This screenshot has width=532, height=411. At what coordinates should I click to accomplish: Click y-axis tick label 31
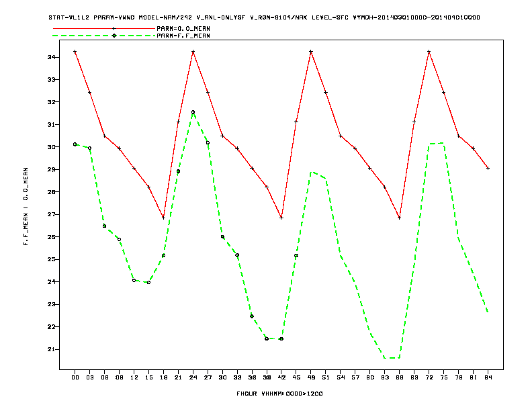(51, 124)
